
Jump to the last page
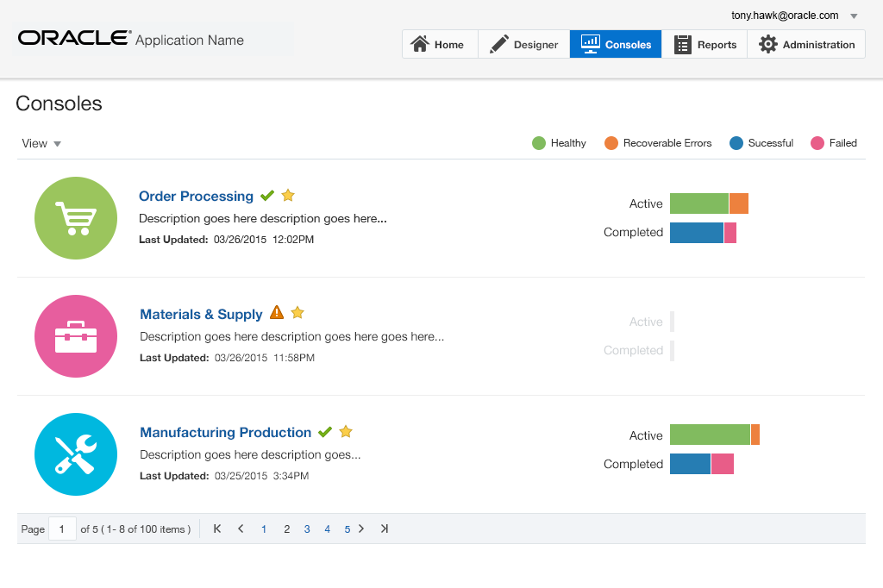384,529
